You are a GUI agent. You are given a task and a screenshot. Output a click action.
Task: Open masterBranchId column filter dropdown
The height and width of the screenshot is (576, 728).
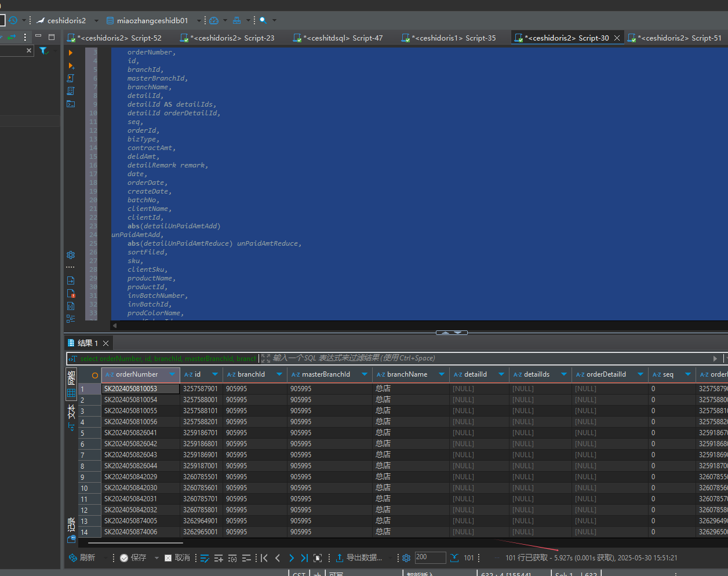[365, 374]
